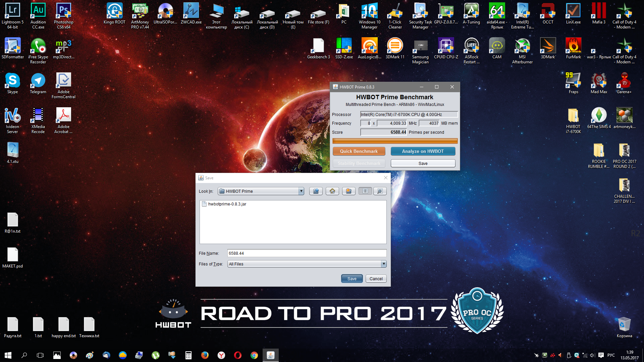Cancel the Save dialog

click(376, 279)
